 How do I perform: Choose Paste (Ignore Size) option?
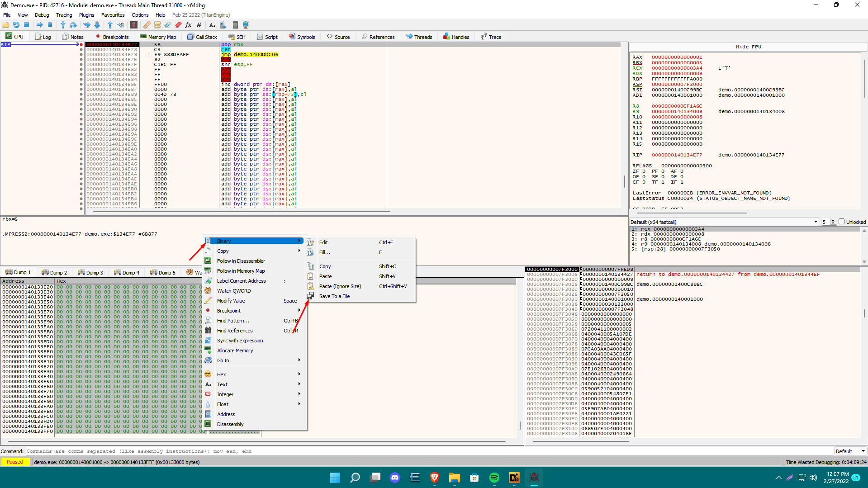[360, 286]
